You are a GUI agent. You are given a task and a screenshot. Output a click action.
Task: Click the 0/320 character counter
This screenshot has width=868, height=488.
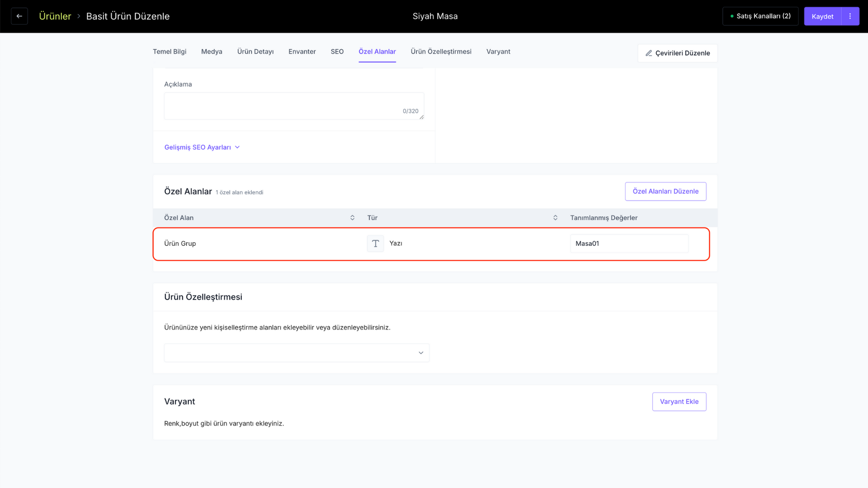pos(410,111)
